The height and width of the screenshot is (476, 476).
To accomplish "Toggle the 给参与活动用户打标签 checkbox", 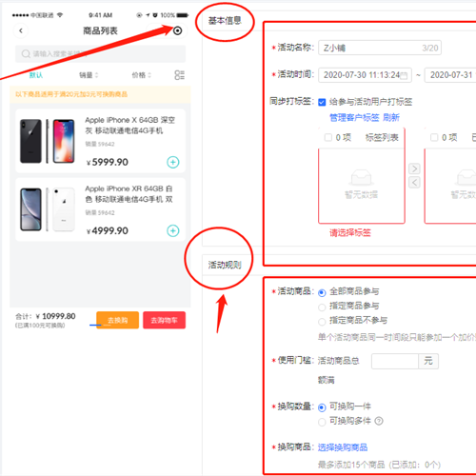I will pyautogui.click(x=322, y=102).
